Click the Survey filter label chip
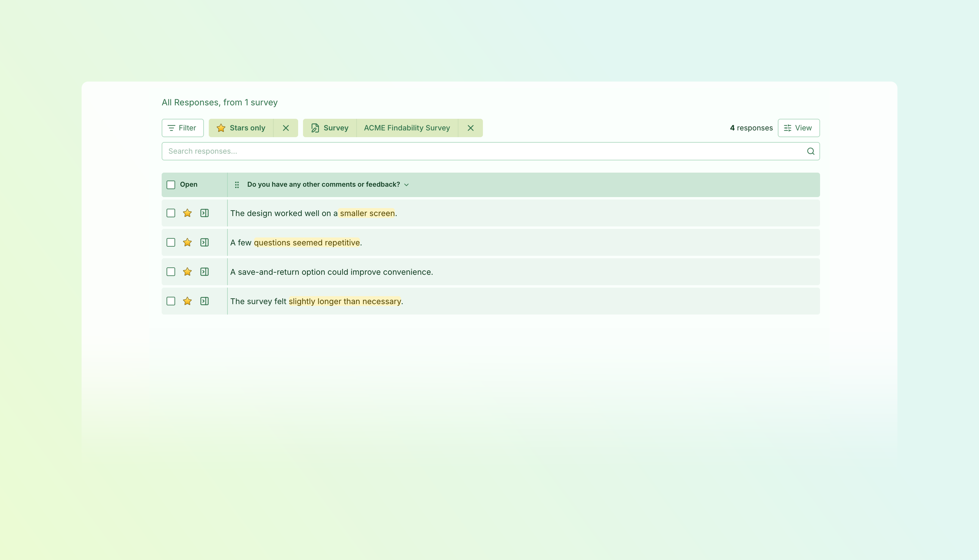 pos(330,128)
